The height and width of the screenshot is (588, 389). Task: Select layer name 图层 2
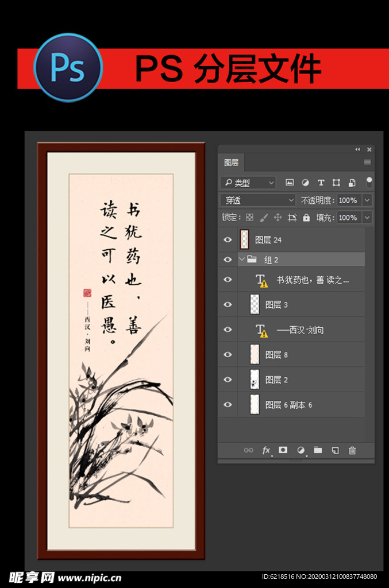(x=276, y=380)
